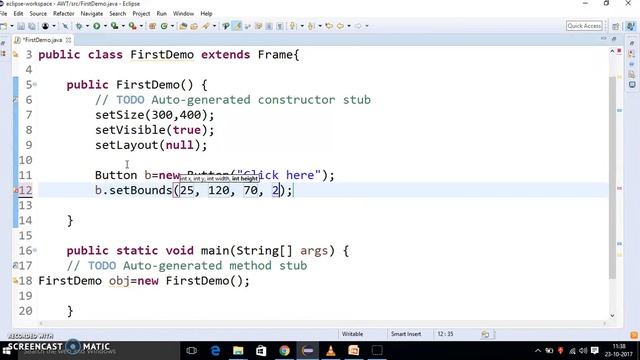The height and width of the screenshot is (360, 640).
Task: Click the warning marker on line 18
Action: click(x=16, y=281)
